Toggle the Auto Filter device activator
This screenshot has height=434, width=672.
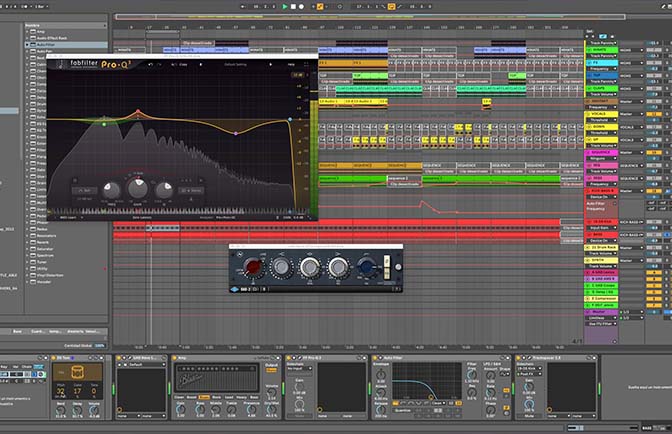click(x=375, y=358)
